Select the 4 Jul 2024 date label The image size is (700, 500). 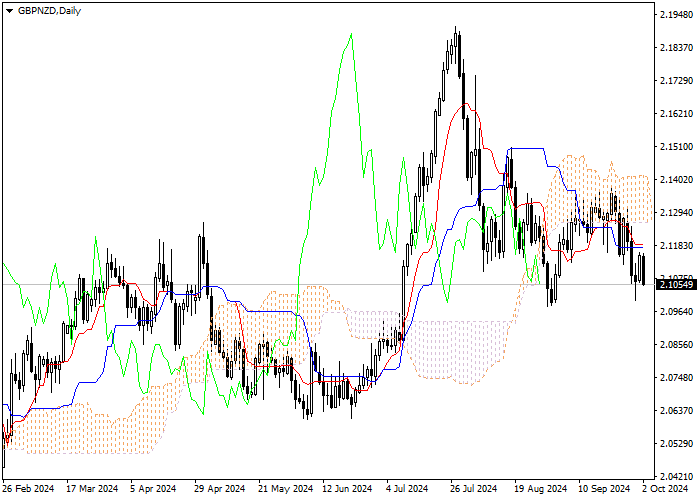407,489
